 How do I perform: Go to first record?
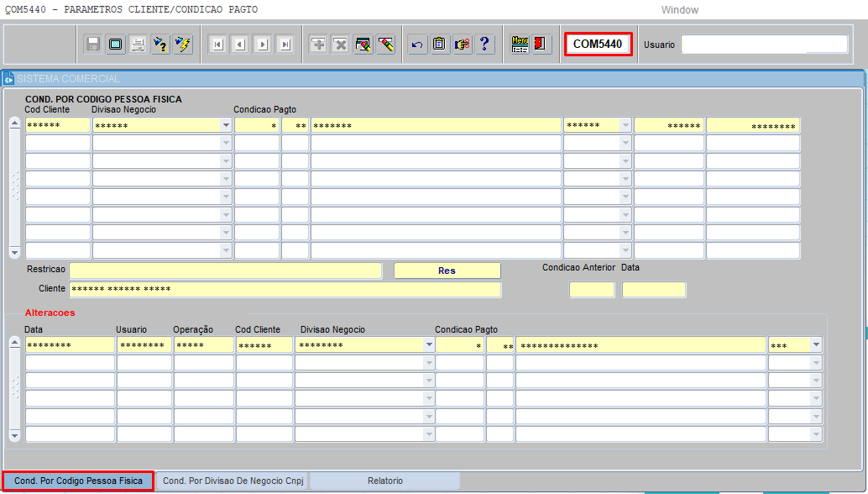[217, 45]
